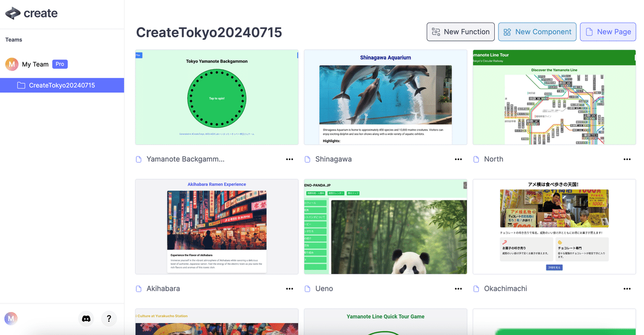Click the Yamanote Backgamm... page name
The height and width of the screenshot is (335, 644).
(186, 159)
